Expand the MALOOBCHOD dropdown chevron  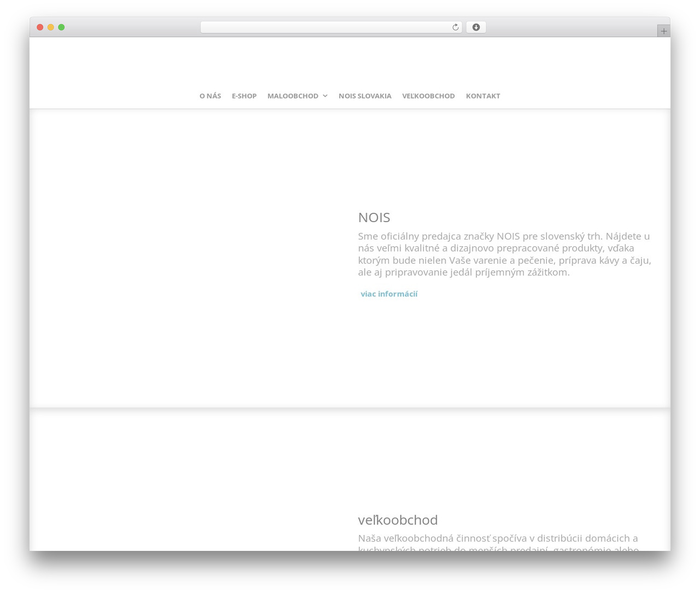325,96
